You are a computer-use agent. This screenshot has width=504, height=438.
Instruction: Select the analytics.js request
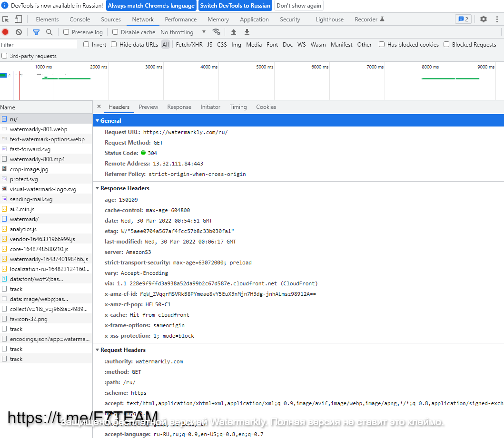tap(46, 229)
